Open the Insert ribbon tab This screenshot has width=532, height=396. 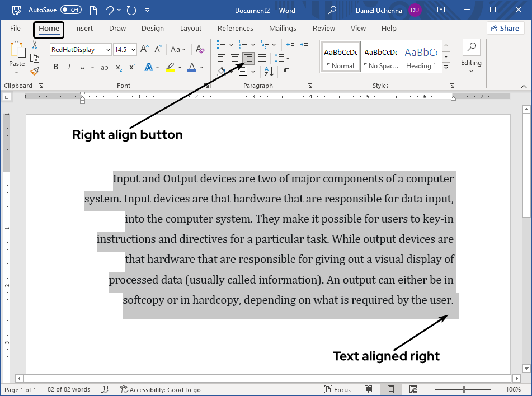[x=84, y=29]
